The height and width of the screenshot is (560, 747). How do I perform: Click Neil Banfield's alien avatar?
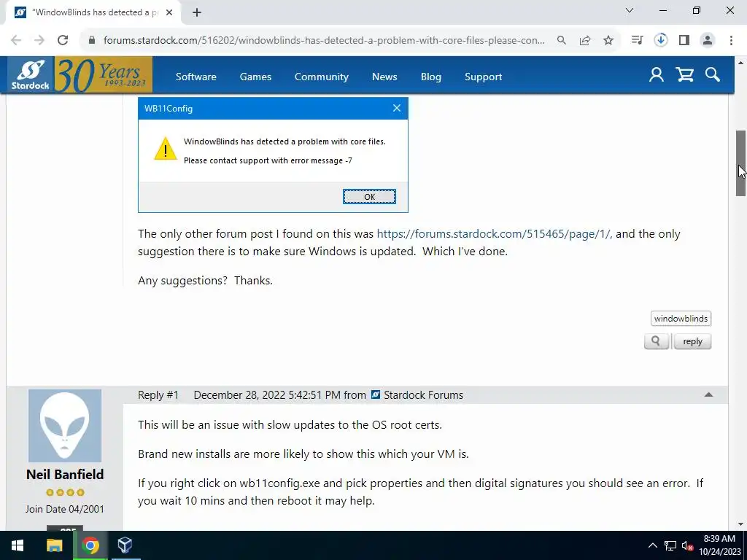pyautogui.click(x=65, y=426)
